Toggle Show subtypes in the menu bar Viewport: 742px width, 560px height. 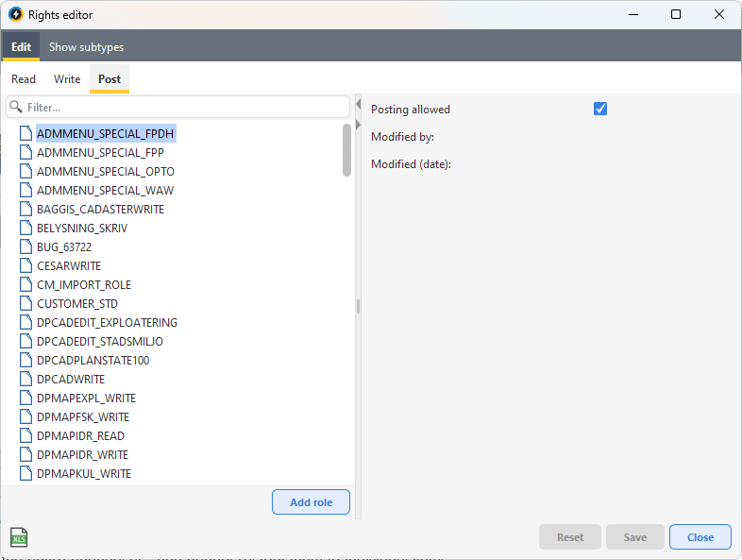86,46
